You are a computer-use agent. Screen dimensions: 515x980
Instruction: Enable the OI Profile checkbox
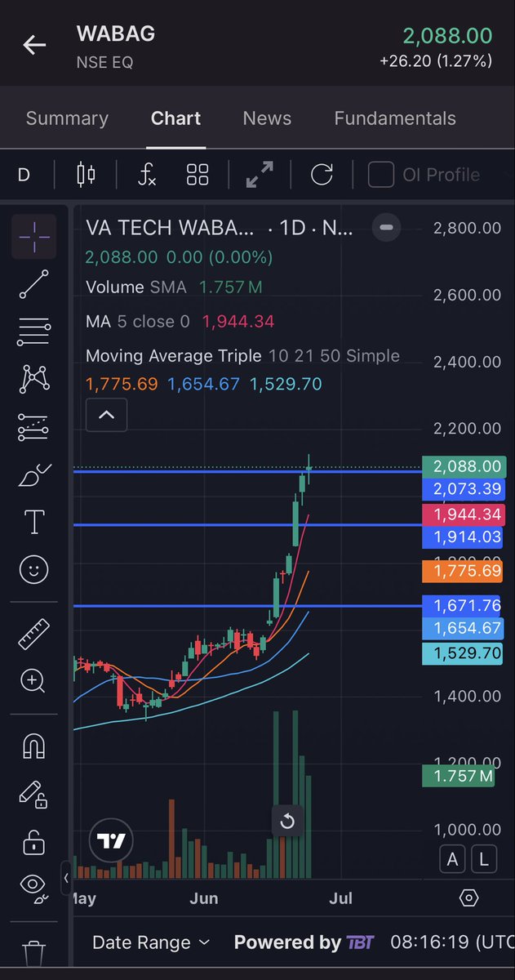pyautogui.click(x=381, y=174)
